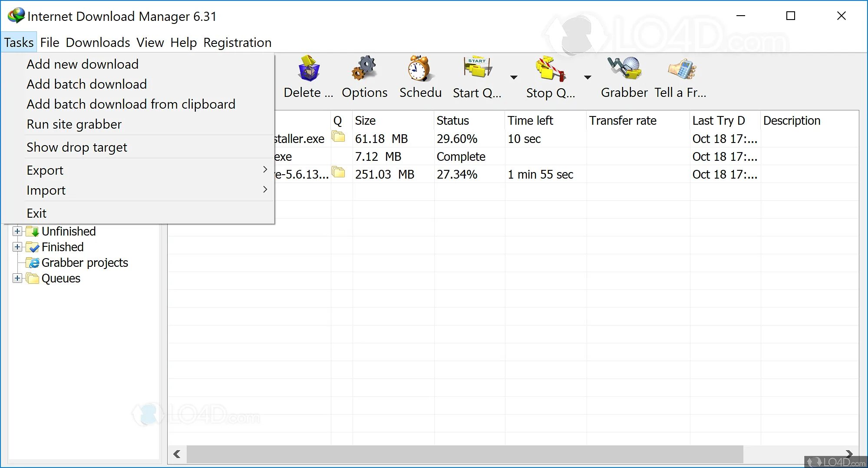The width and height of the screenshot is (868, 468).
Task: Click the Internet Download Manager title icon
Action: pos(16,16)
